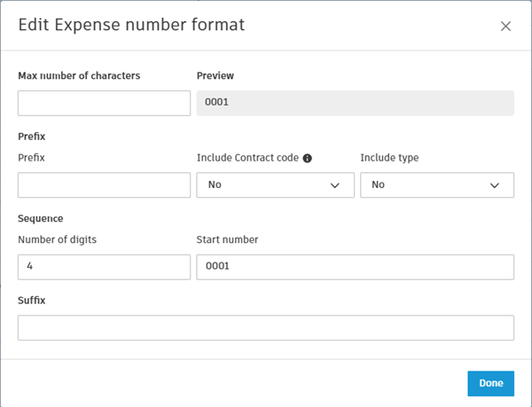This screenshot has width=532, height=407.
Task: Click into the Prefix text input
Action: (x=104, y=185)
